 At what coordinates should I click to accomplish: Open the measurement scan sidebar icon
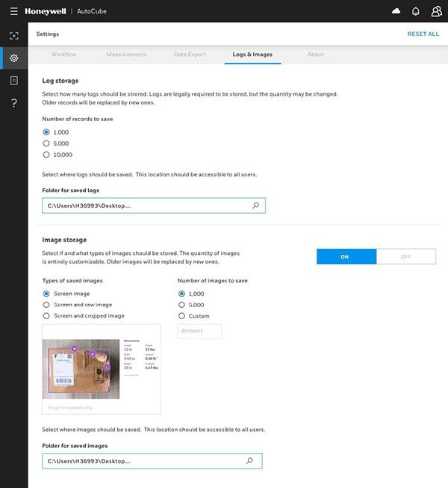(14, 36)
